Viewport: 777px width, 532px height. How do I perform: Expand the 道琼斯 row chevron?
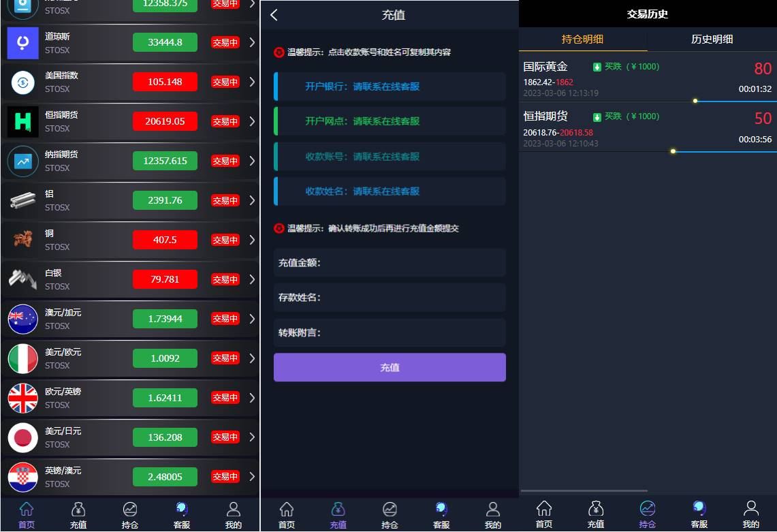251,42
